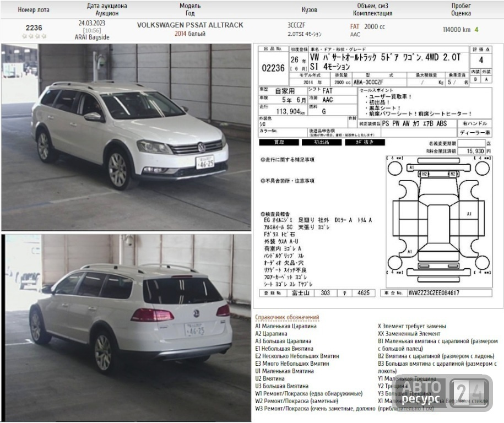Viewport: 504px width, 423px height.
Task: Click the sheet lot number 02236
Action: pos(273,68)
